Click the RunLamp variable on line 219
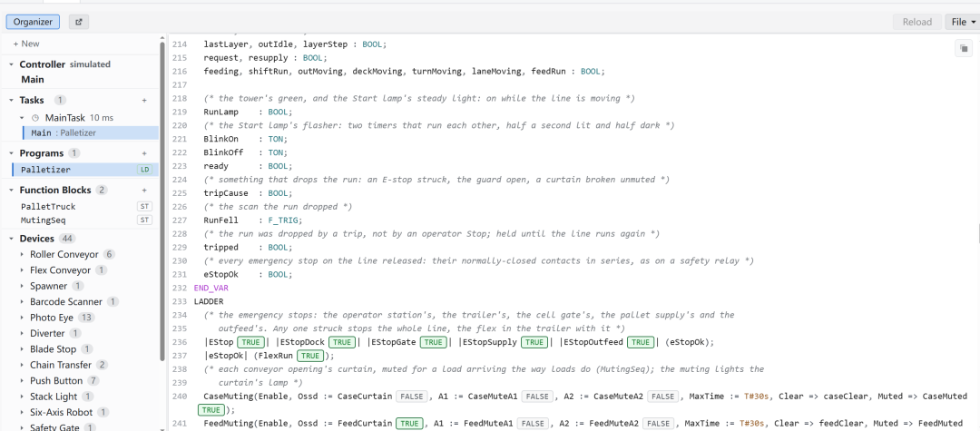 tap(221, 113)
